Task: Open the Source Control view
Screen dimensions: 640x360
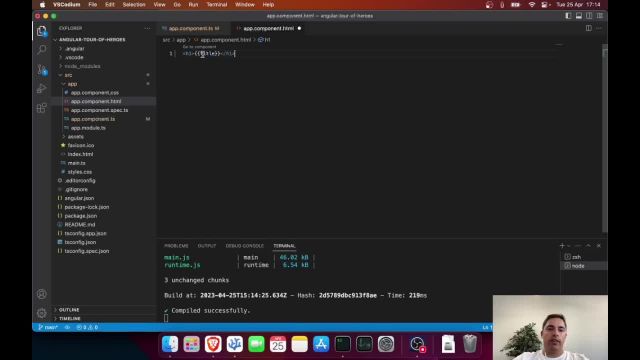Action: tap(42, 69)
